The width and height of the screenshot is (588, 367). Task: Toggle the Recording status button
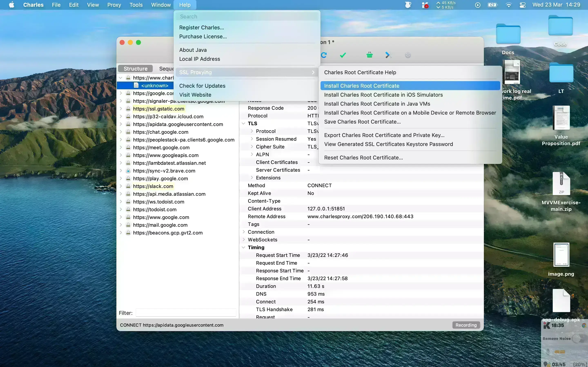pos(466,325)
